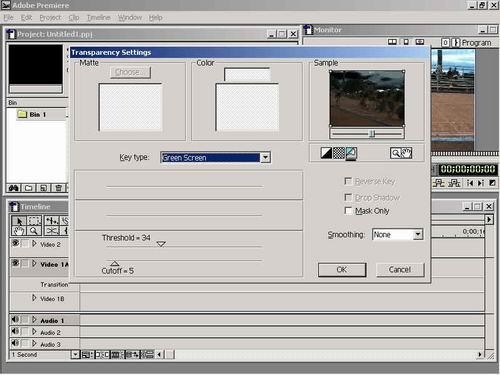Open the Edit menu
The image size is (500, 375).
(x=26, y=18)
